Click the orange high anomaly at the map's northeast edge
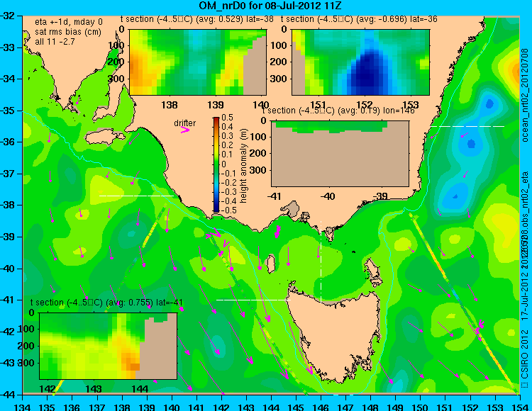The height and width of the screenshot is (411, 532). pos(516,72)
